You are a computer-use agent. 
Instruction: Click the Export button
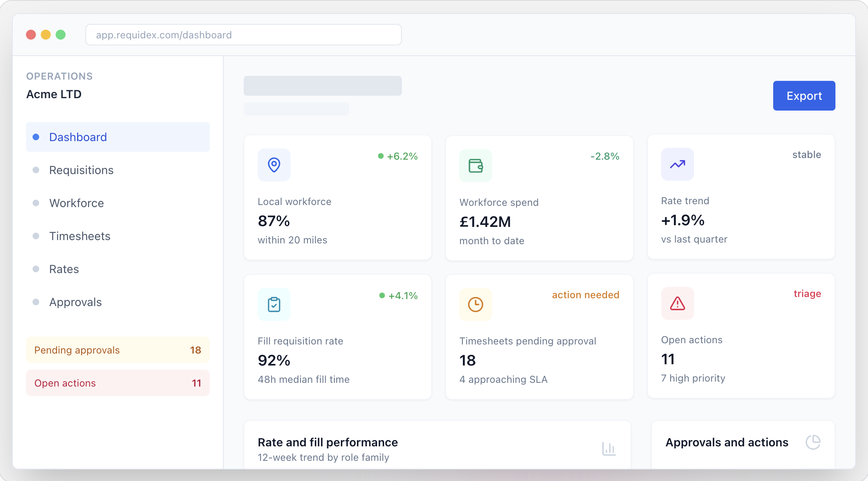click(x=804, y=96)
